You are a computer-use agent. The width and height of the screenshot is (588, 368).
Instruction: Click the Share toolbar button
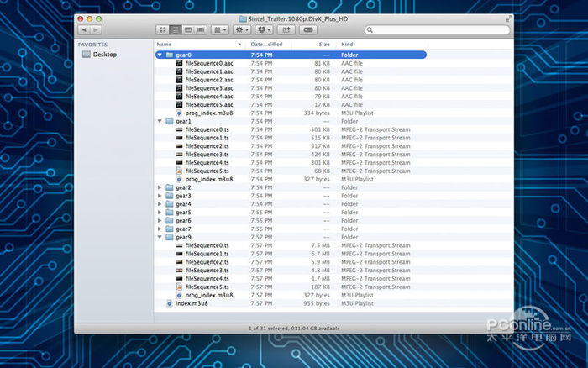(x=286, y=29)
